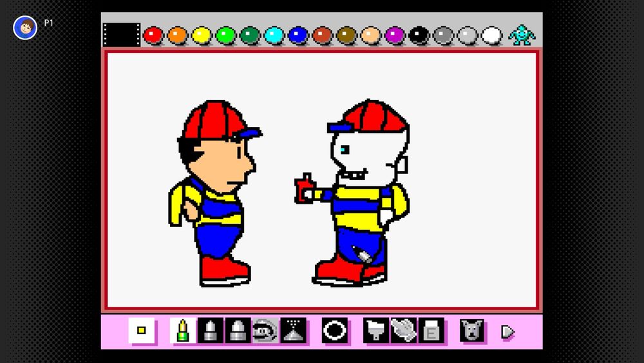This screenshot has height=363, width=644.
Task: Select the hand copy-move tool
Action: pyautogui.click(x=404, y=330)
